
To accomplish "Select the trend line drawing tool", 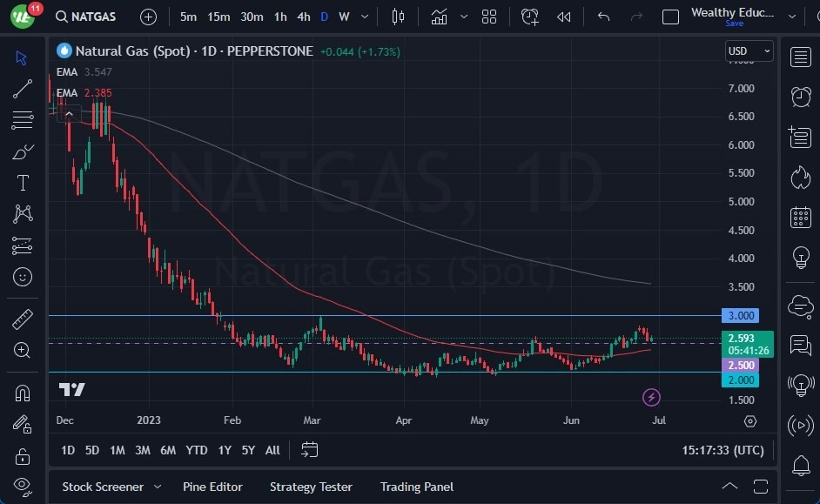I will coord(22,89).
